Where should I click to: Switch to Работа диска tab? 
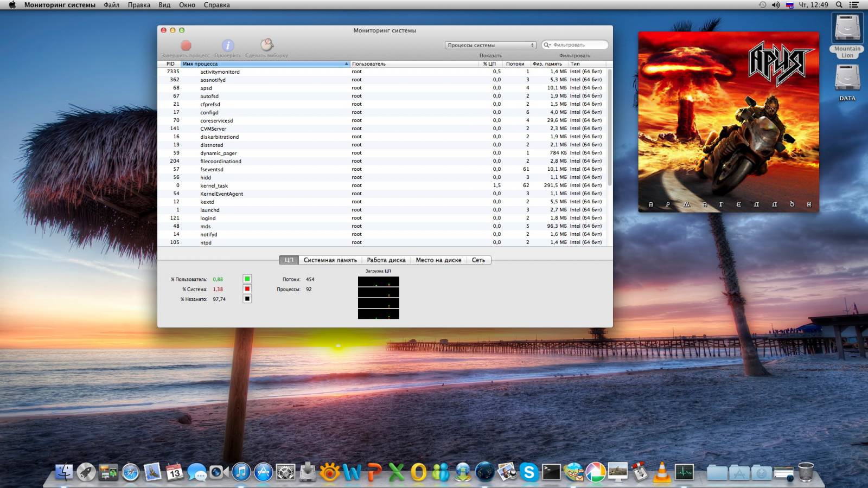386,260
